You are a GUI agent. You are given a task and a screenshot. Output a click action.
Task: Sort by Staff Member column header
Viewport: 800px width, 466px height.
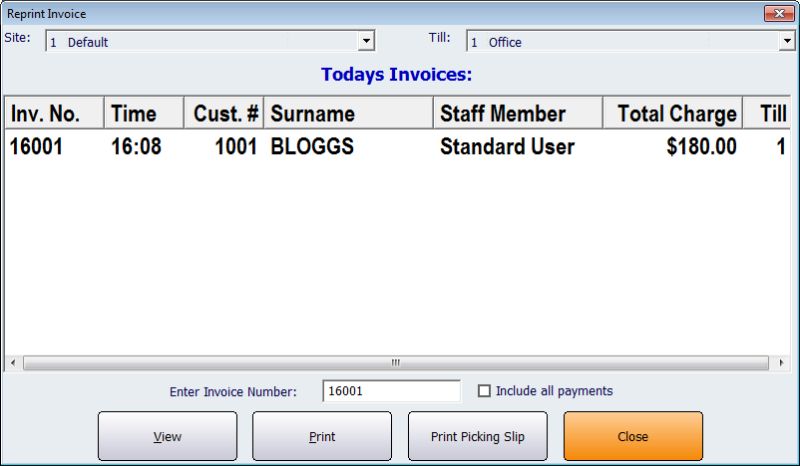[x=518, y=113]
